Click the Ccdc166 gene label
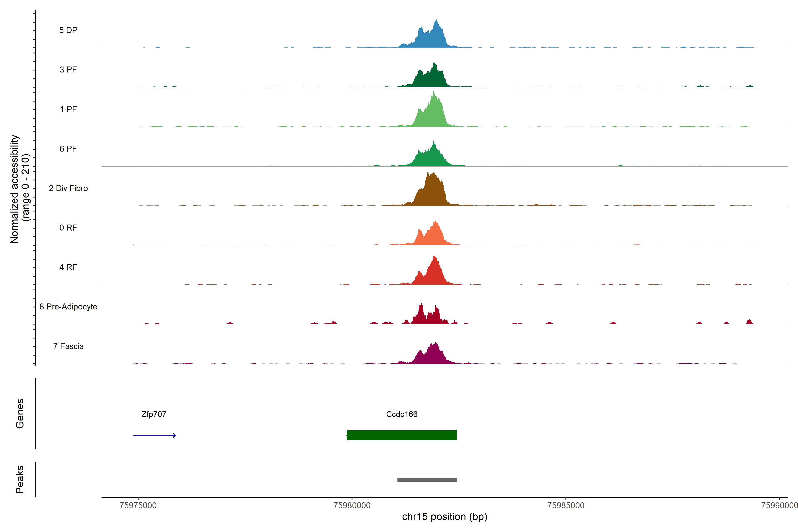798x532 pixels. pos(402,414)
